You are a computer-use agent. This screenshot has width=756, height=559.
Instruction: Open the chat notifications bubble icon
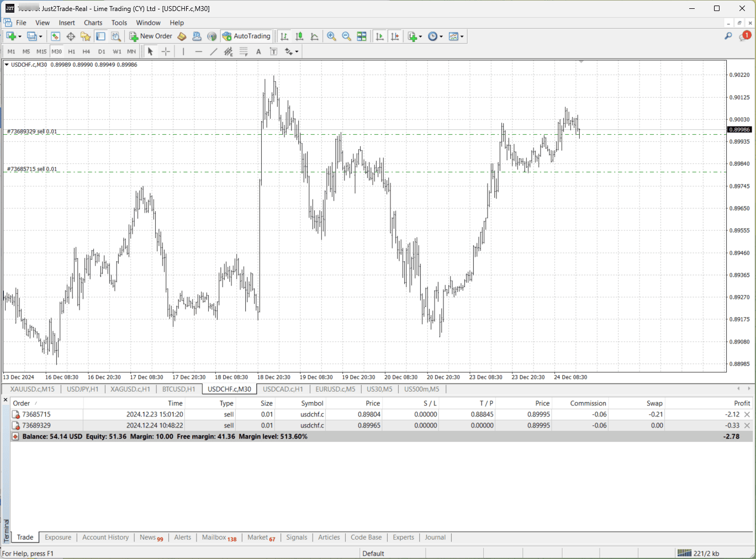pyautogui.click(x=745, y=36)
